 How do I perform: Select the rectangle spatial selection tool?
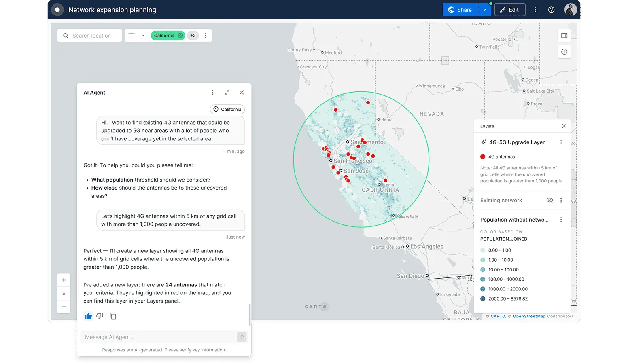[132, 36]
